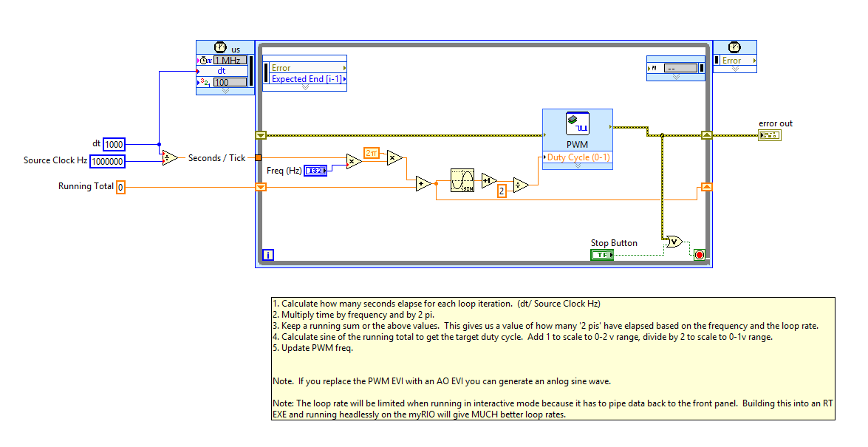
Task: Expand the left data node chevron inside the loop
Action: (305, 87)
